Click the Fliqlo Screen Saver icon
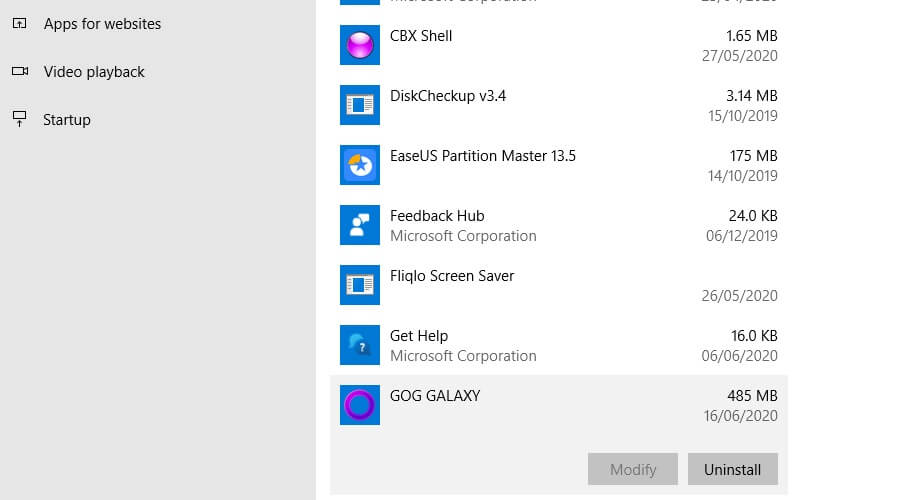The image size is (900, 500). (360, 285)
